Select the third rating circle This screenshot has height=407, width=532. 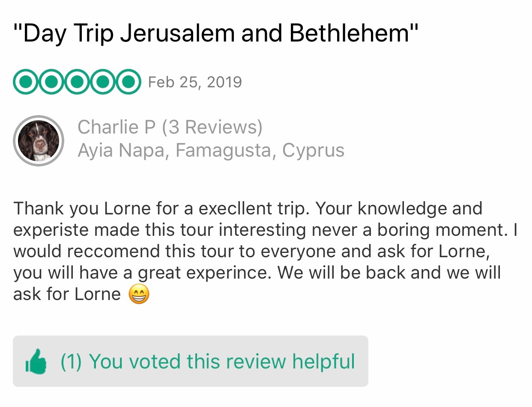(x=77, y=81)
